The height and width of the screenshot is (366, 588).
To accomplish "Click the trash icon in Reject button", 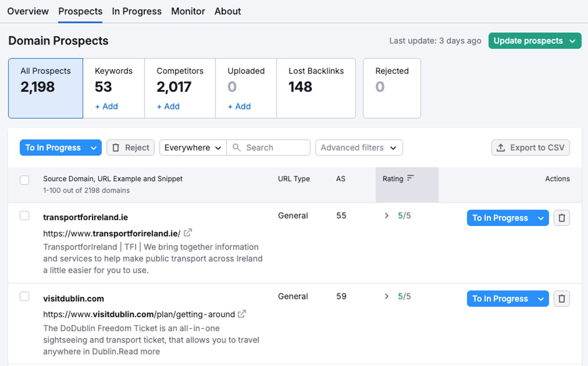I will (x=116, y=147).
